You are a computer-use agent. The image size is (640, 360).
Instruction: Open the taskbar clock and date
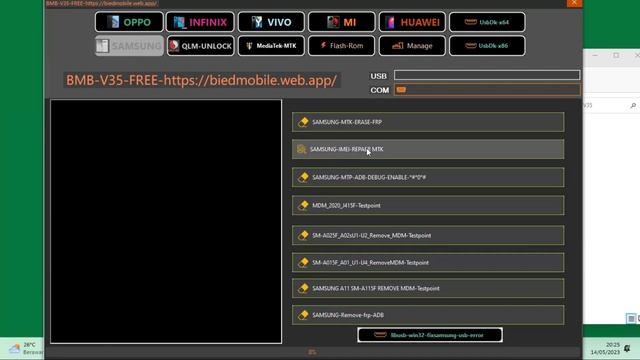point(605,349)
